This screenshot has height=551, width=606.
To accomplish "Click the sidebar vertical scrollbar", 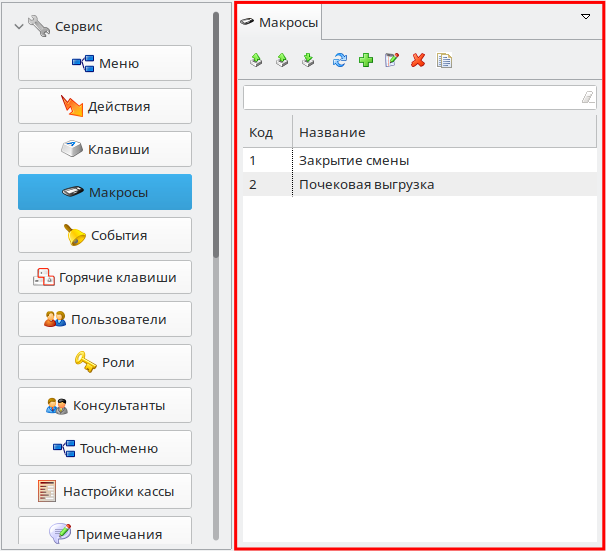I will tap(216, 276).
